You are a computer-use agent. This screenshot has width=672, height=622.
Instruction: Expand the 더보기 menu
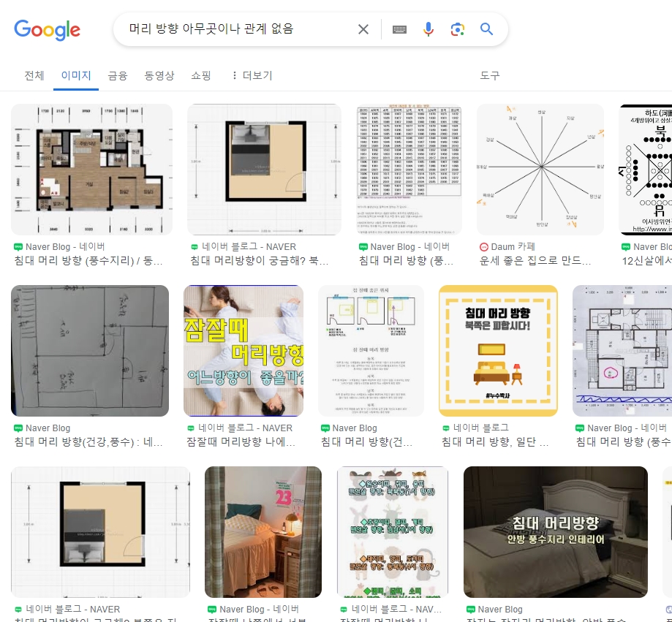pyautogui.click(x=252, y=75)
